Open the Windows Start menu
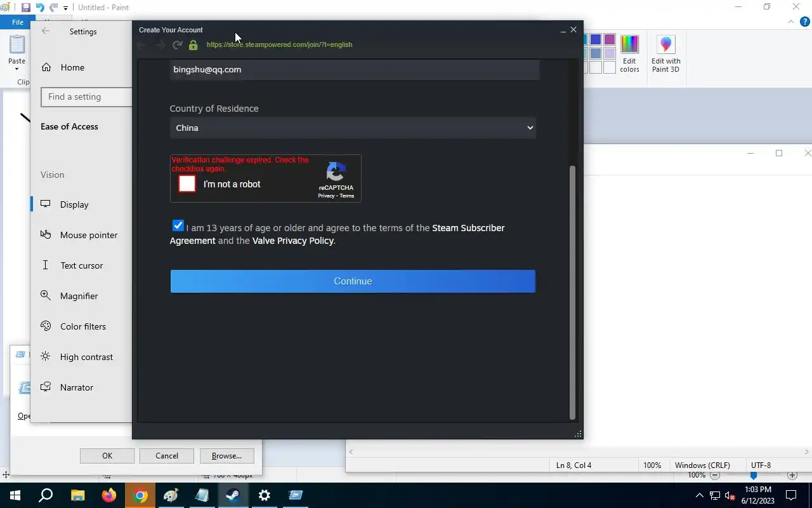Image resolution: width=812 pixels, height=508 pixels. [15, 495]
